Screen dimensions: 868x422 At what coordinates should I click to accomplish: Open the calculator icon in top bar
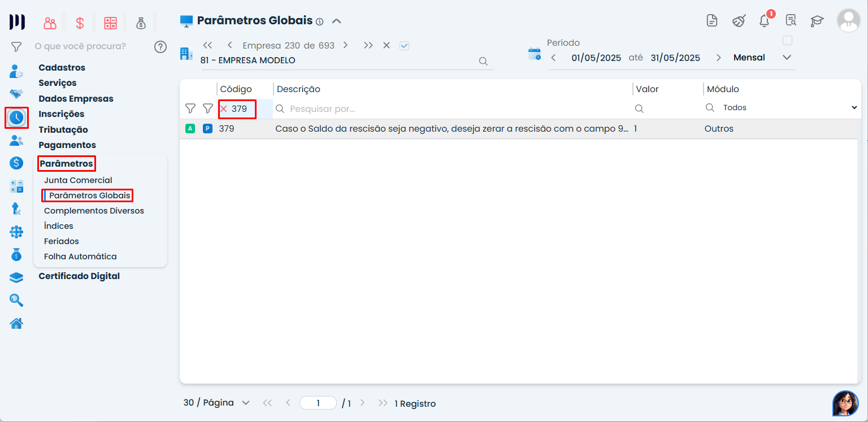pos(110,23)
